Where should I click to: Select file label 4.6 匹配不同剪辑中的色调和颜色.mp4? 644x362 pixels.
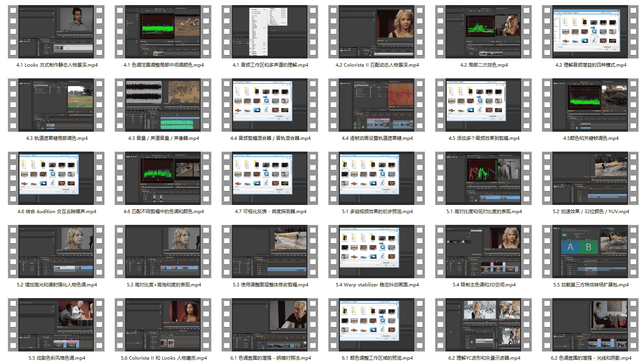tap(163, 212)
